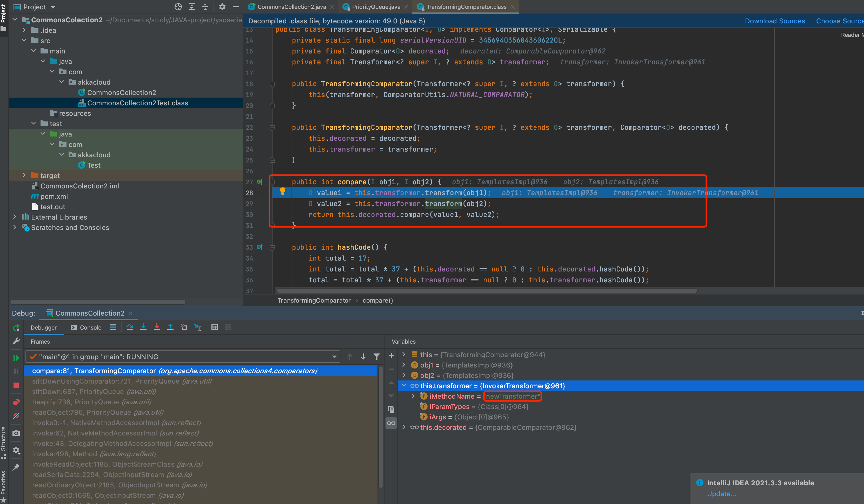
Task: Click the red Force Step Into icon
Action: point(157,327)
